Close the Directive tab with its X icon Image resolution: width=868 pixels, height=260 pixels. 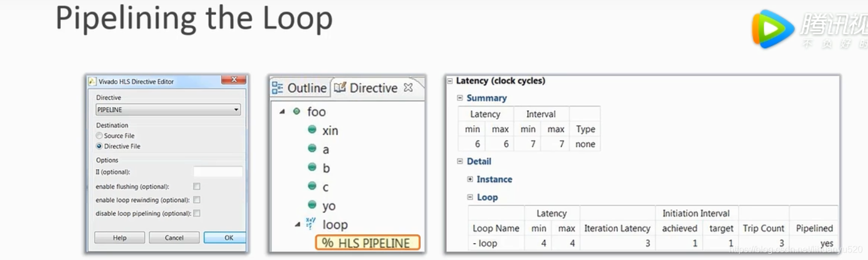coord(408,88)
